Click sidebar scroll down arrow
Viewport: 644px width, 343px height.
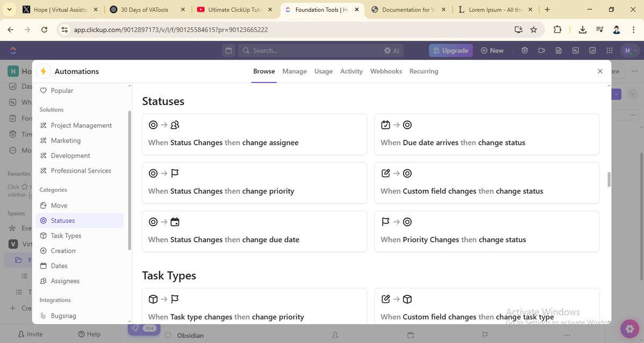[x=129, y=320]
